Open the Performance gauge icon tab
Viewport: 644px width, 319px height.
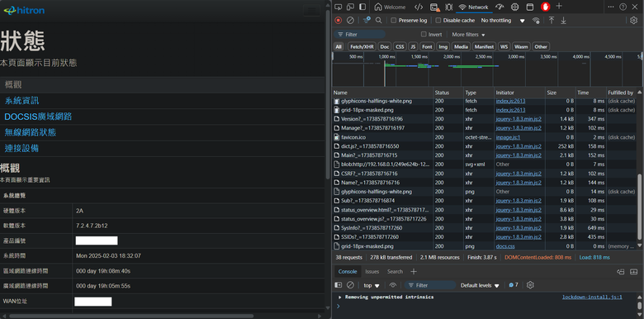point(500,7)
